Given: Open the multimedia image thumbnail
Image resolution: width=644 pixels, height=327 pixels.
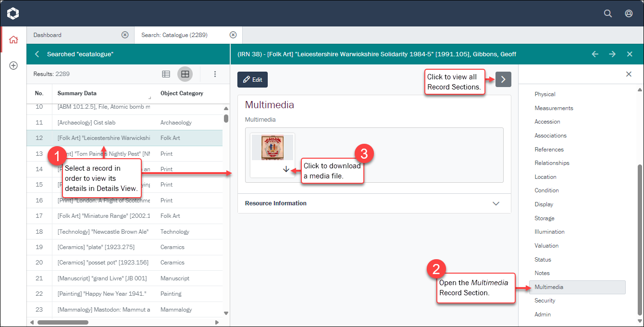Looking at the screenshot, I should click(x=272, y=148).
